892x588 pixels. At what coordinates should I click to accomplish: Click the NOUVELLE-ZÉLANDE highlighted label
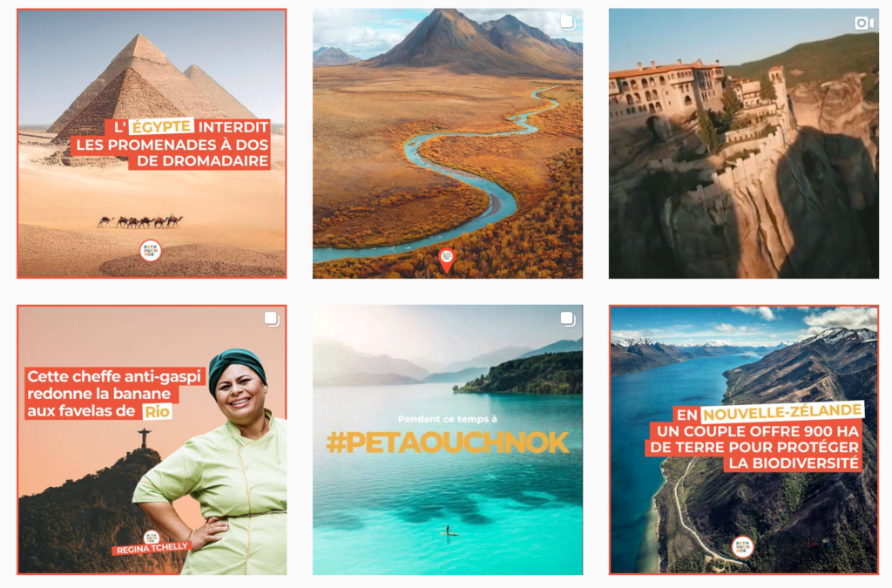pos(782,412)
